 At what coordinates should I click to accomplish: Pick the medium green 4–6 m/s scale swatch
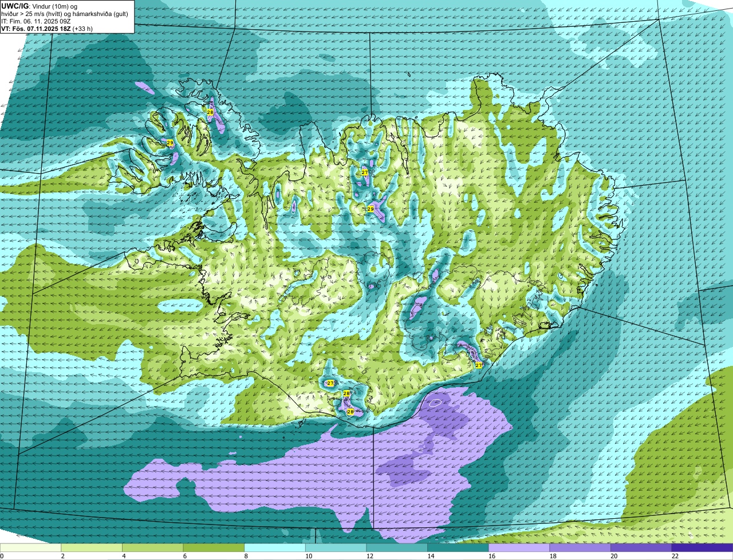coord(152,547)
